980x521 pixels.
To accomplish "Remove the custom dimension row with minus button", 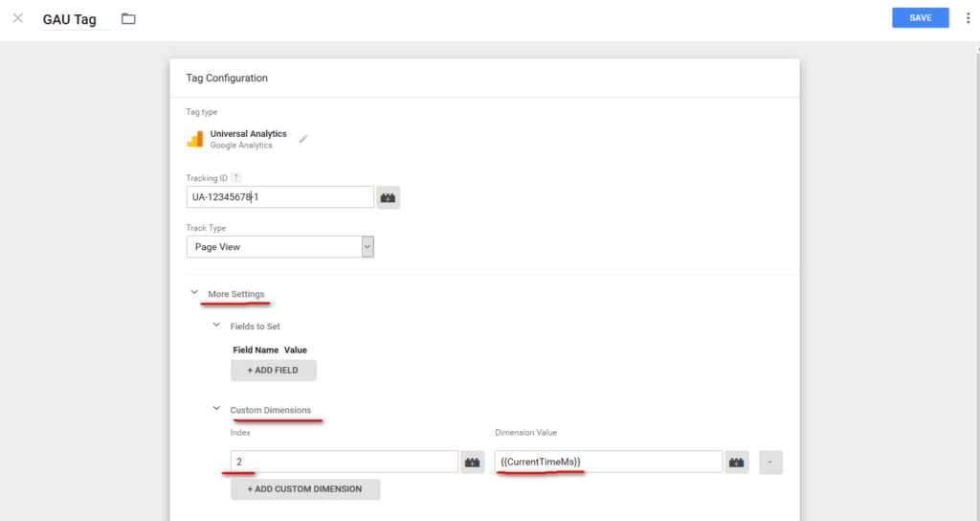I will click(770, 463).
